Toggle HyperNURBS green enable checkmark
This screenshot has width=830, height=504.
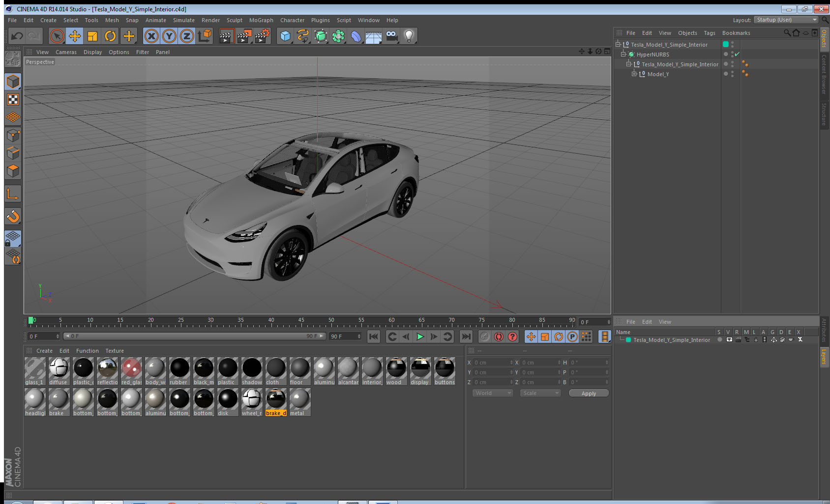tap(737, 54)
